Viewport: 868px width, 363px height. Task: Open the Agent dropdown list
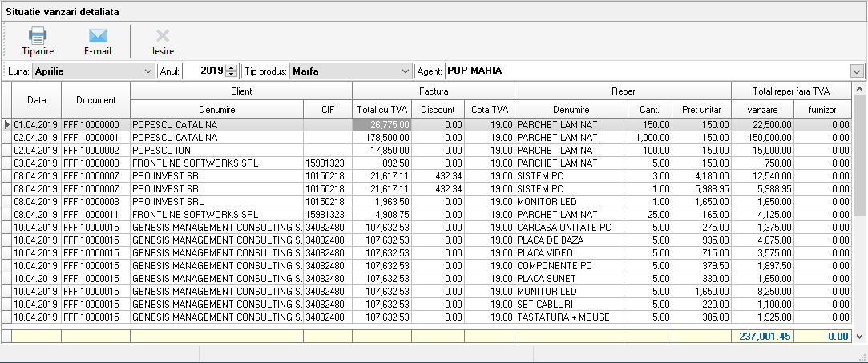coord(857,71)
